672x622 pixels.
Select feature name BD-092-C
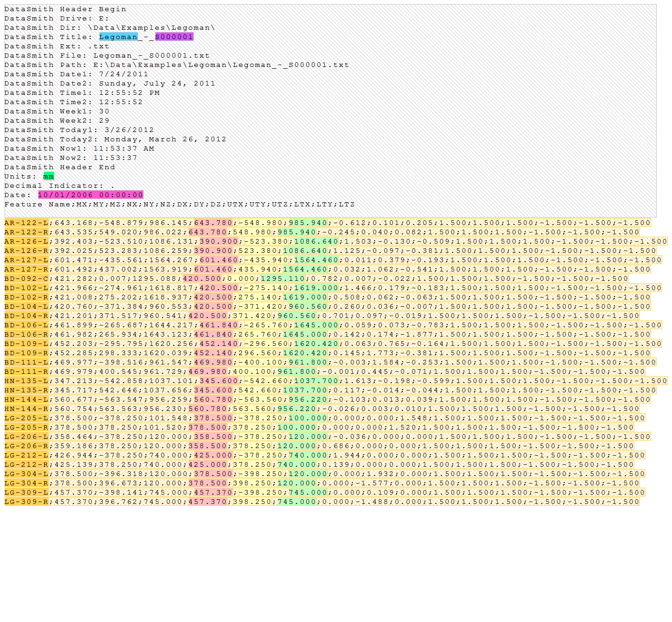coord(26,278)
